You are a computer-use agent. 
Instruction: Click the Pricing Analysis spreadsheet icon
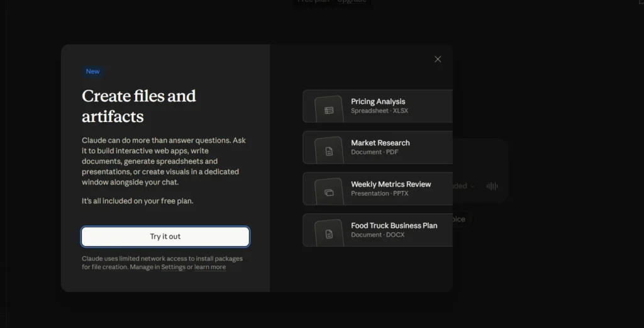point(329,110)
